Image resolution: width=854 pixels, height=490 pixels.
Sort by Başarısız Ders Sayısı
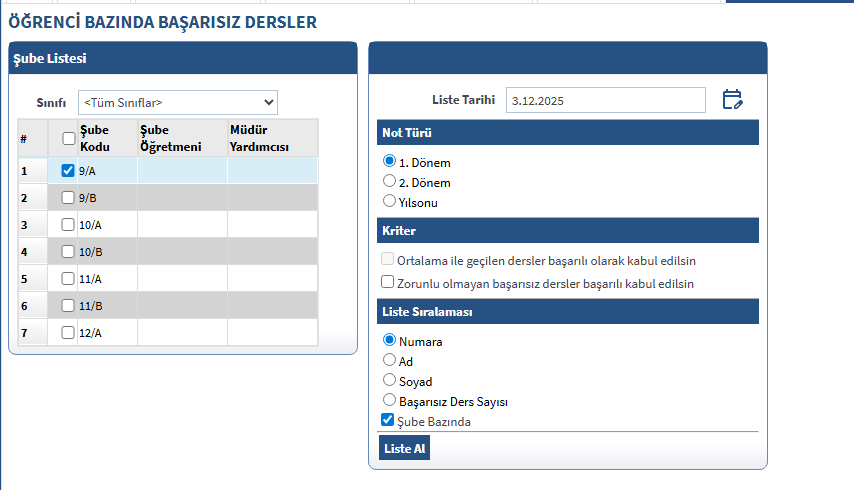(x=390, y=400)
